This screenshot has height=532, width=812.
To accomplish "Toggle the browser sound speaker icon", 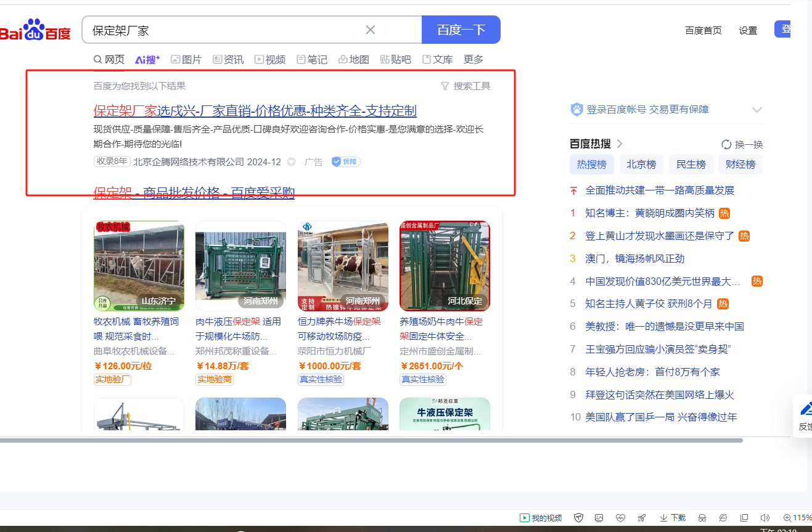I will coord(765,518).
